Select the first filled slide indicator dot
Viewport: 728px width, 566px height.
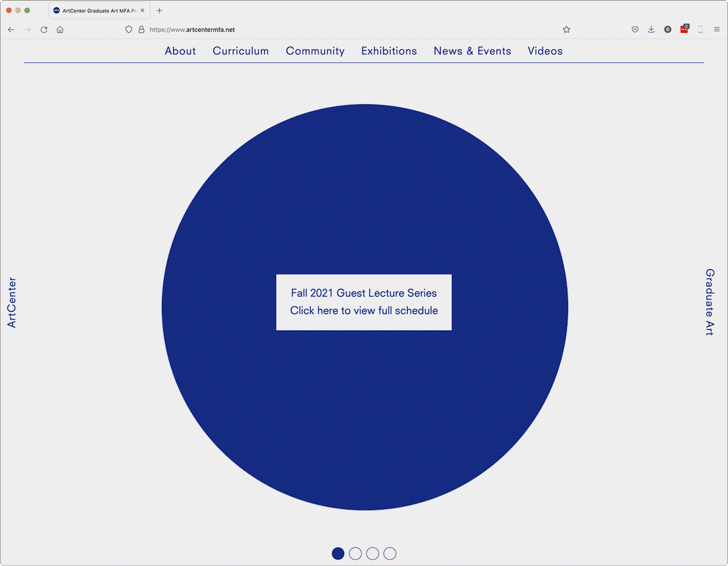click(338, 554)
